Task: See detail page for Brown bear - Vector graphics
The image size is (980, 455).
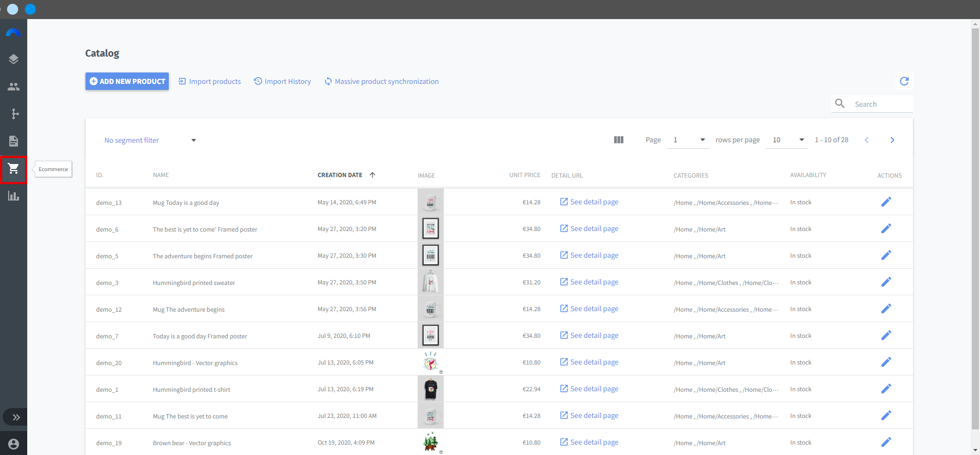Action: (x=589, y=442)
